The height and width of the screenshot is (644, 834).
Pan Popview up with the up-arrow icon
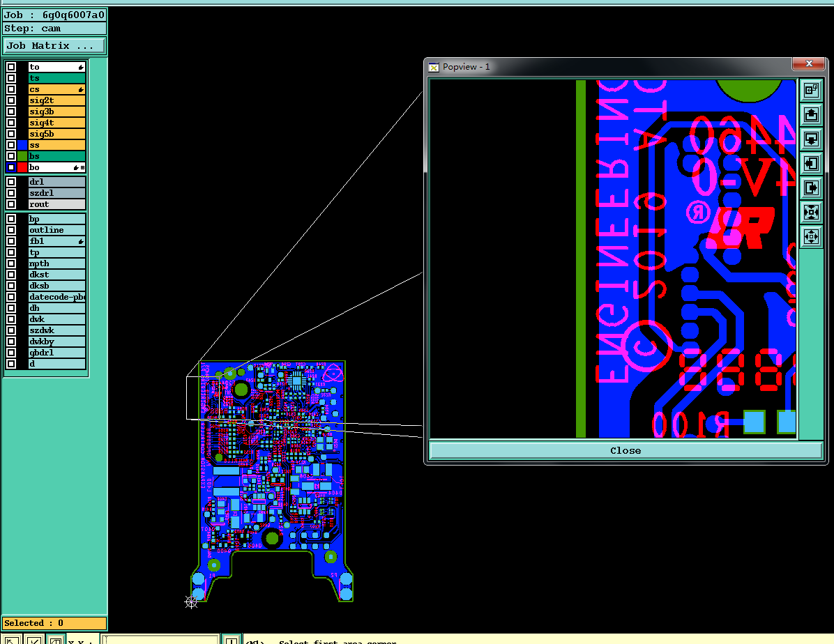811,114
